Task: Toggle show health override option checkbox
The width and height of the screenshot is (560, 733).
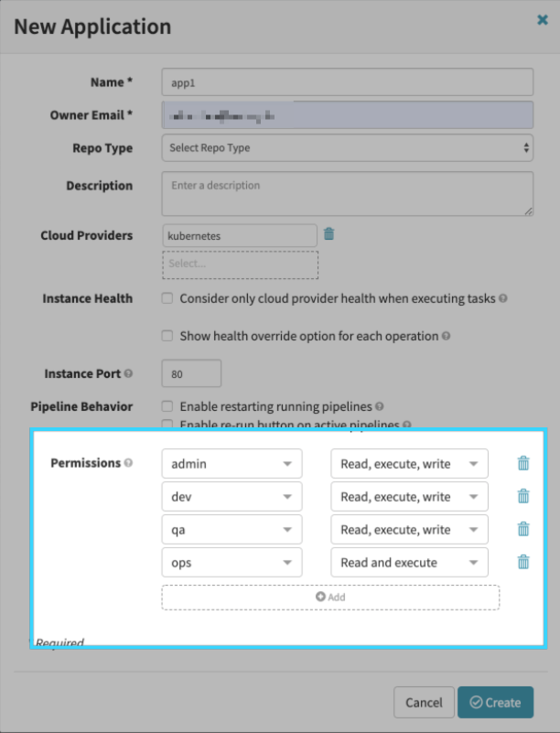Action: pos(167,336)
